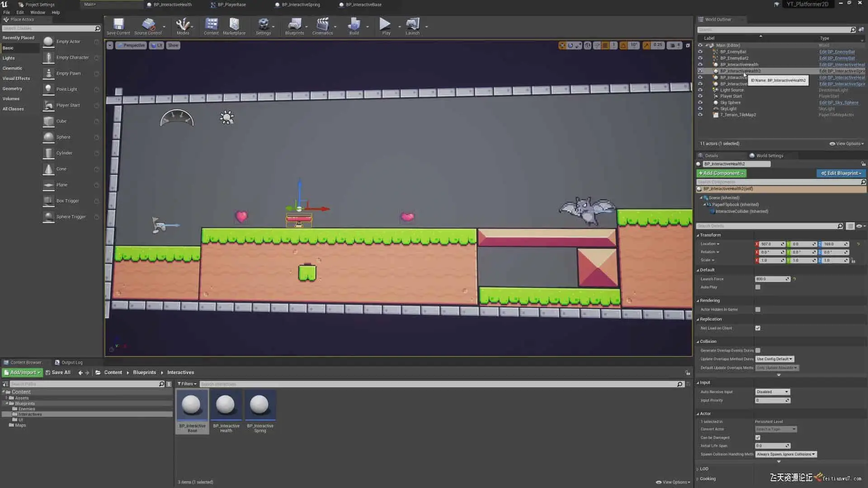Click the Save Current toolbar icon
868x488 pixels.
coord(118,26)
